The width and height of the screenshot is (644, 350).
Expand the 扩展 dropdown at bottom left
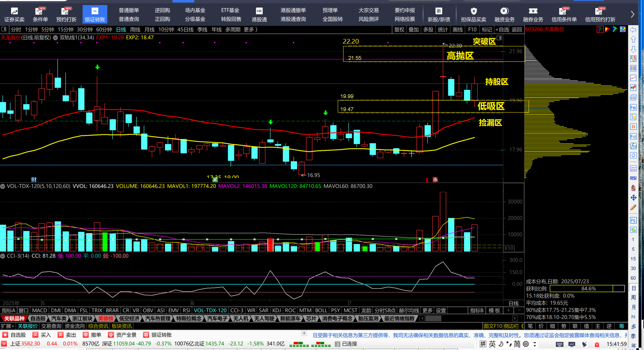[x=7, y=326]
